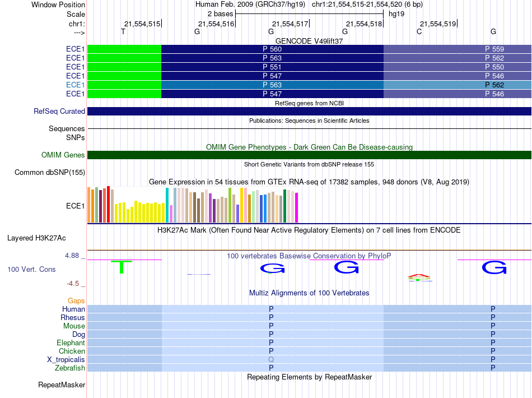Click the cyan bar in GTEx chart
Image resolution: width=532 pixels, height=398 pixels.
tap(167, 205)
